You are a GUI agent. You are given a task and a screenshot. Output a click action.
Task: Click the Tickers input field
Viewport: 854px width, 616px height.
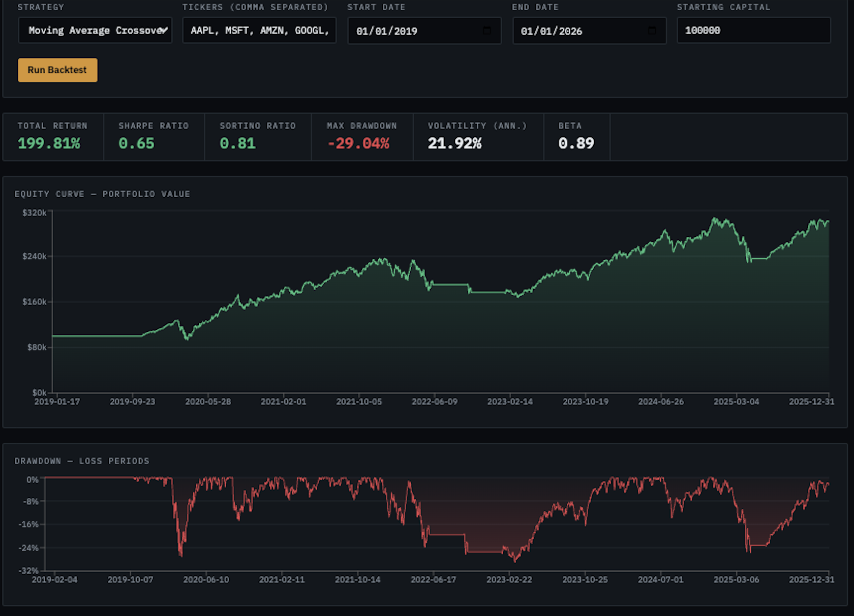(259, 30)
